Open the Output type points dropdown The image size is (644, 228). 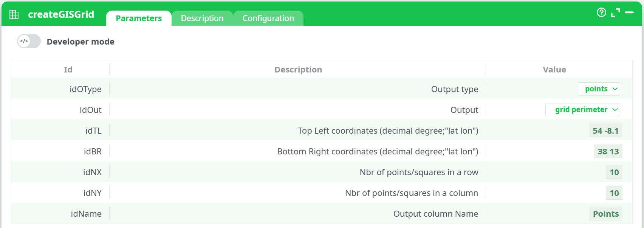click(599, 89)
